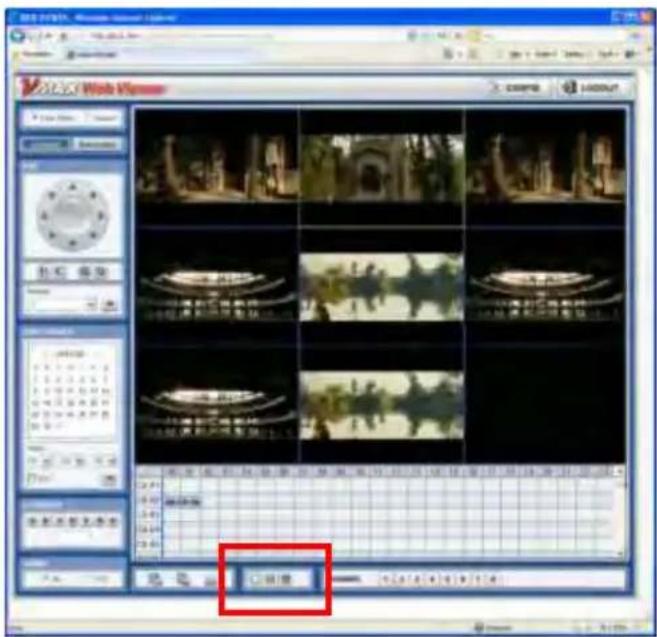Click the first icon in the seven-icon row

(x=33, y=521)
